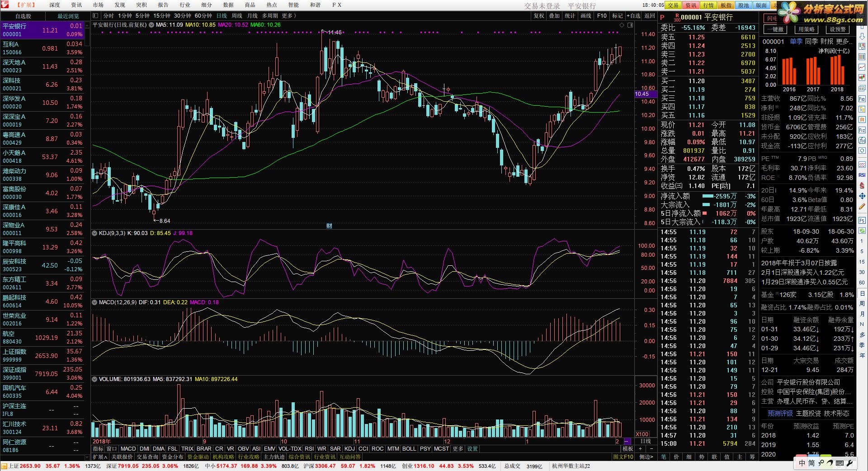868x471 pixels.
Task: Open the VOLUME indicator dropdown circle
Action: tap(94, 379)
